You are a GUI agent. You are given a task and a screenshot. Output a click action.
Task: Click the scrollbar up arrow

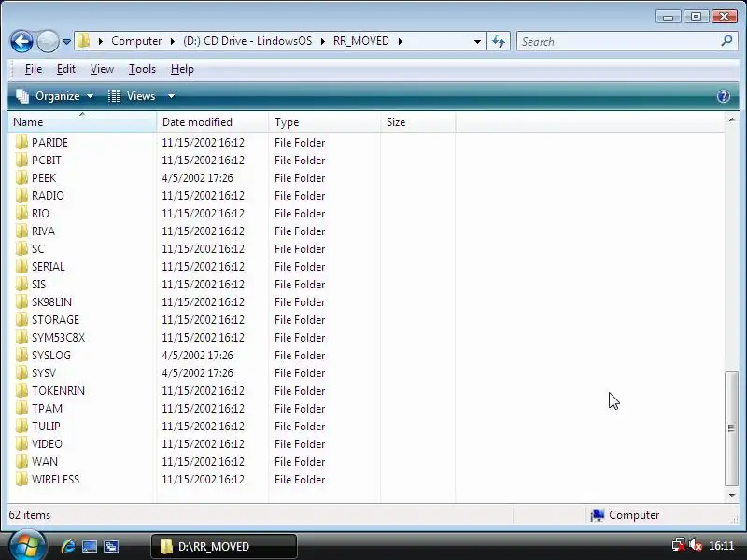(732, 119)
